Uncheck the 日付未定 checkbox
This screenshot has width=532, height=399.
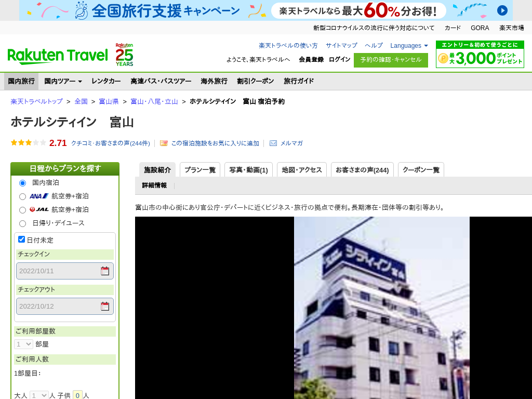[x=21, y=239]
